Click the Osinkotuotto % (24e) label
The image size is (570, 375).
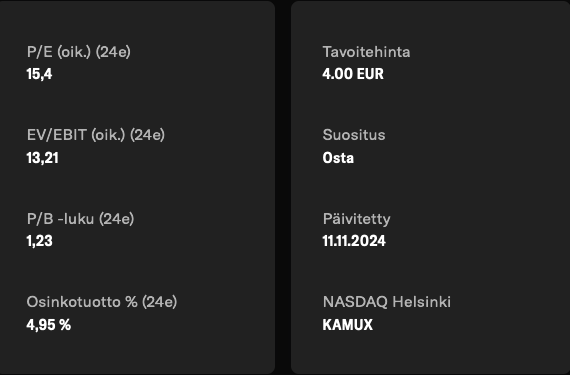[x=102, y=302]
